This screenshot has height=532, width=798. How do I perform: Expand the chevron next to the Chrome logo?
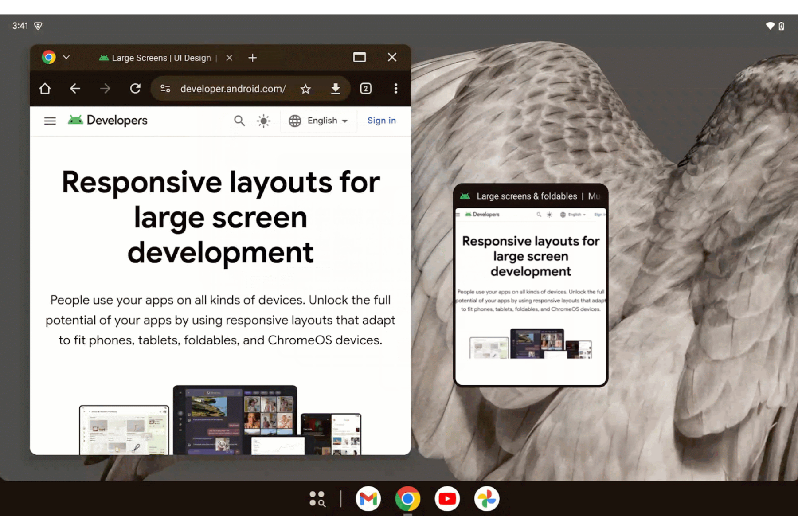[66, 57]
